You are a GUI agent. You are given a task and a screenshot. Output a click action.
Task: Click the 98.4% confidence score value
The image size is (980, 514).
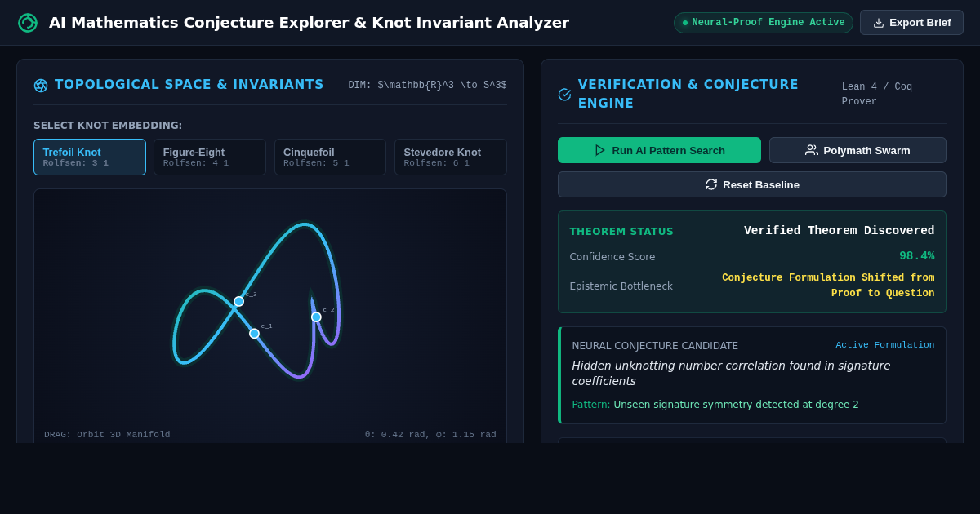(917, 256)
